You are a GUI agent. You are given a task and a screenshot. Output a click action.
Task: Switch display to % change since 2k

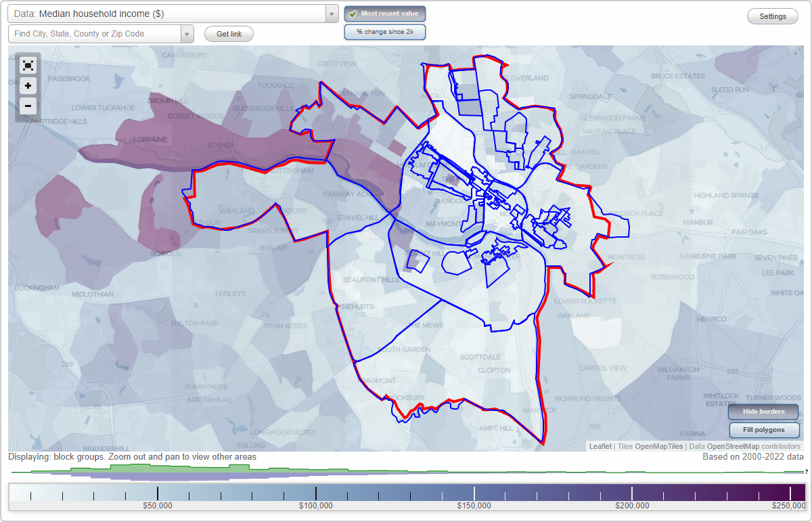pyautogui.click(x=384, y=31)
